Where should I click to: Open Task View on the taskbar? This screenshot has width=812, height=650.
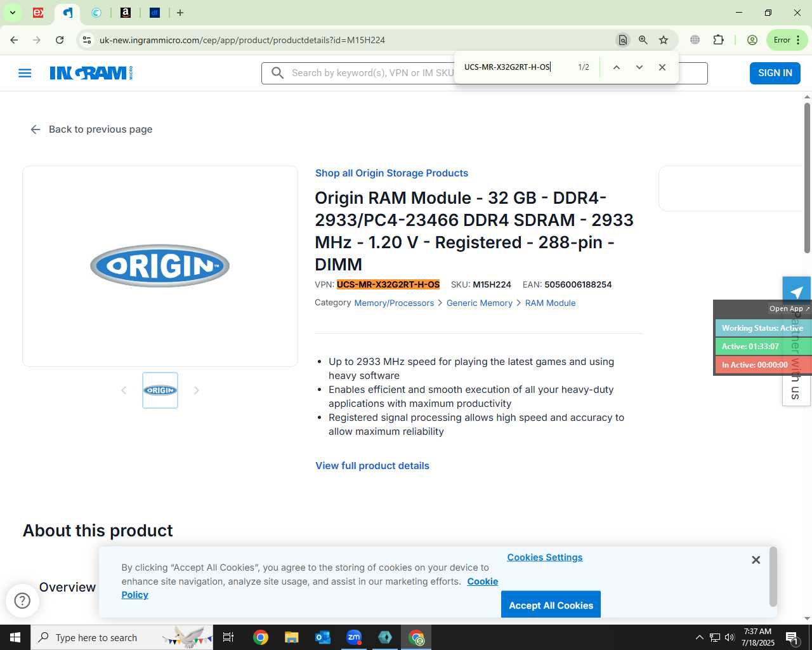coord(228,637)
